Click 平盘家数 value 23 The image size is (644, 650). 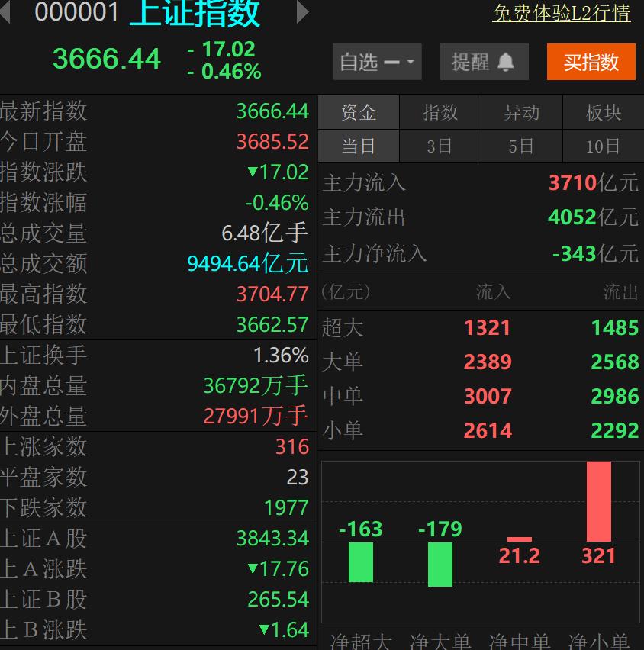click(x=298, y=477)
